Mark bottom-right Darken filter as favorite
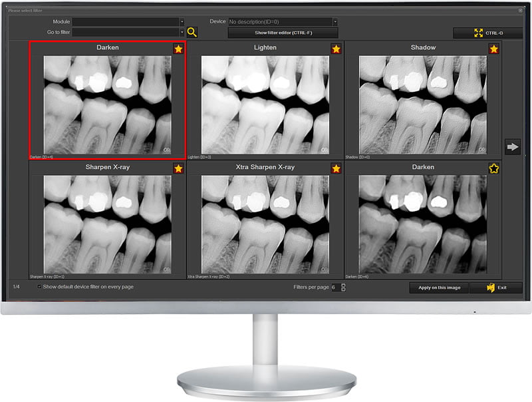The height and width of the screenshot is (402, 532). [x=493, y=168]
